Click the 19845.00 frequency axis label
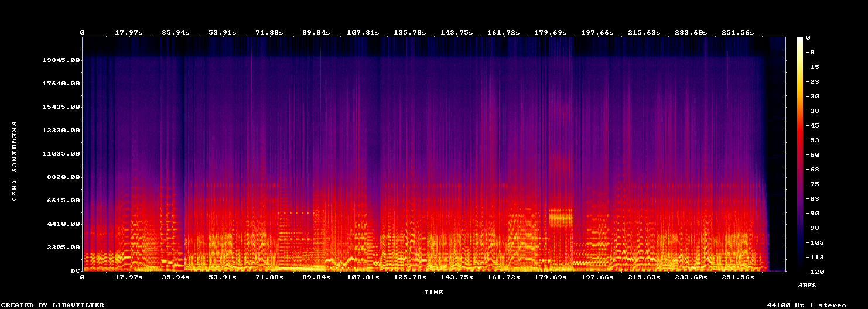Image resolution: width=868 pixels, height=309 pixels. [61, 60]
